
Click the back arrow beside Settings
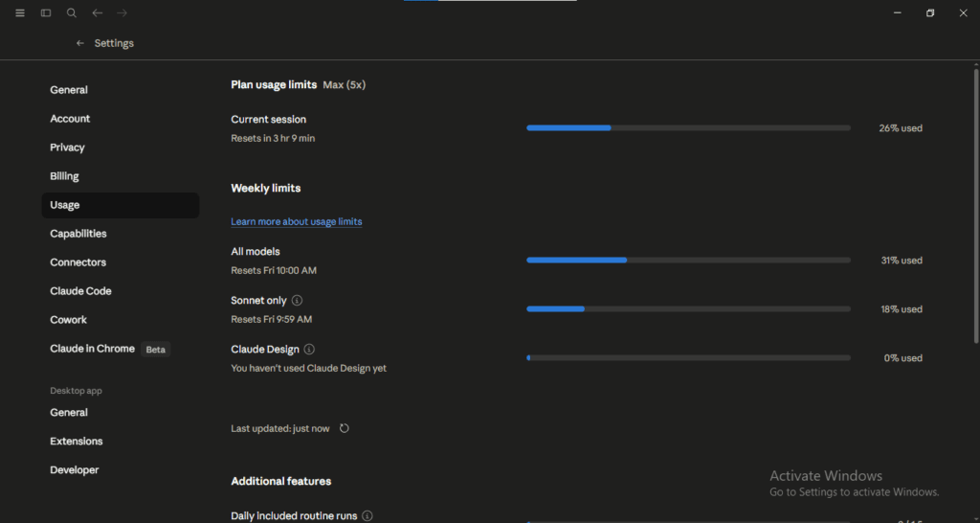click(80, 43)
